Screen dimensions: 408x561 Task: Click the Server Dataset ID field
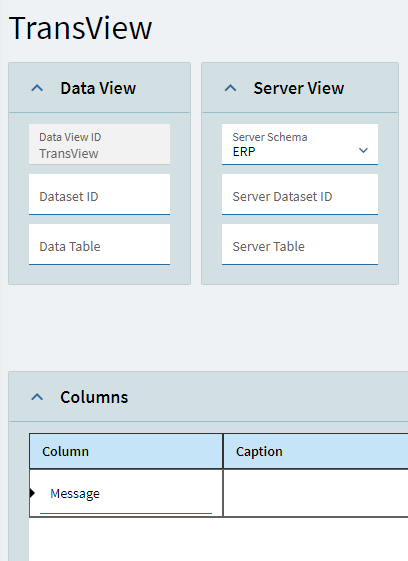[300, 195]
